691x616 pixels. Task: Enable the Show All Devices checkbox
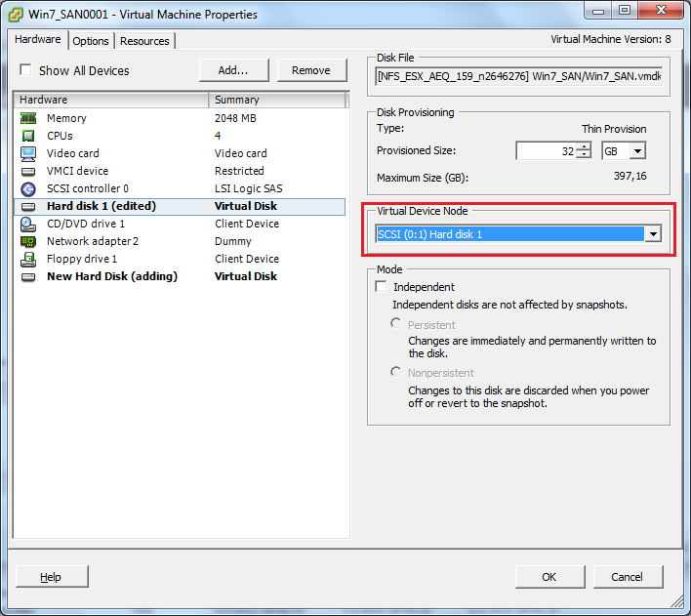click(26, 70)
